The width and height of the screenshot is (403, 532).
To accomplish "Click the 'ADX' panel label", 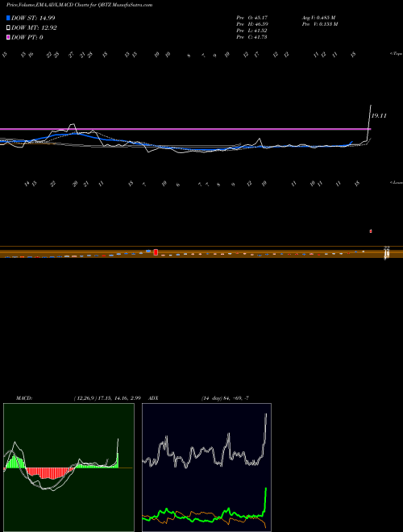I will pyautogui.click(x=154, y=397).
